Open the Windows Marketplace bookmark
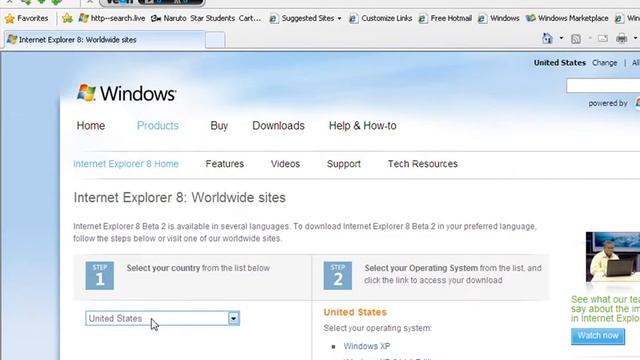The width and height of the screenshot is (640, 360). 567,18
